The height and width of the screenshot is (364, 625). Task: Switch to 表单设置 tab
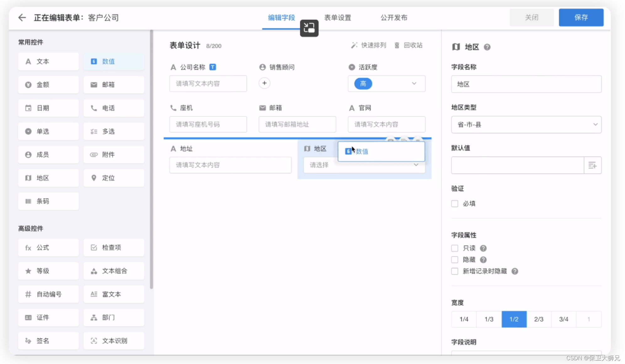tap(338, 18)
